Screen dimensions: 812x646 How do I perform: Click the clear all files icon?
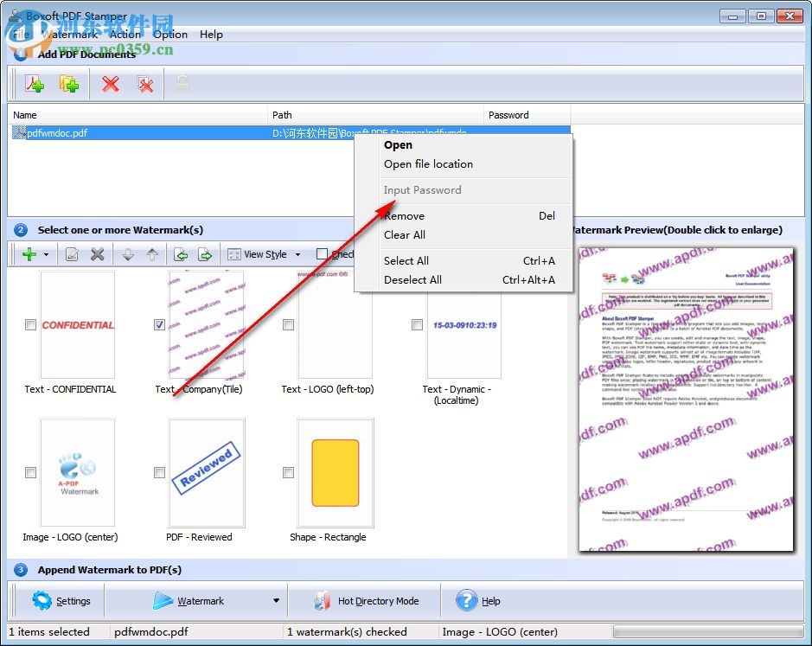(145, 84)
